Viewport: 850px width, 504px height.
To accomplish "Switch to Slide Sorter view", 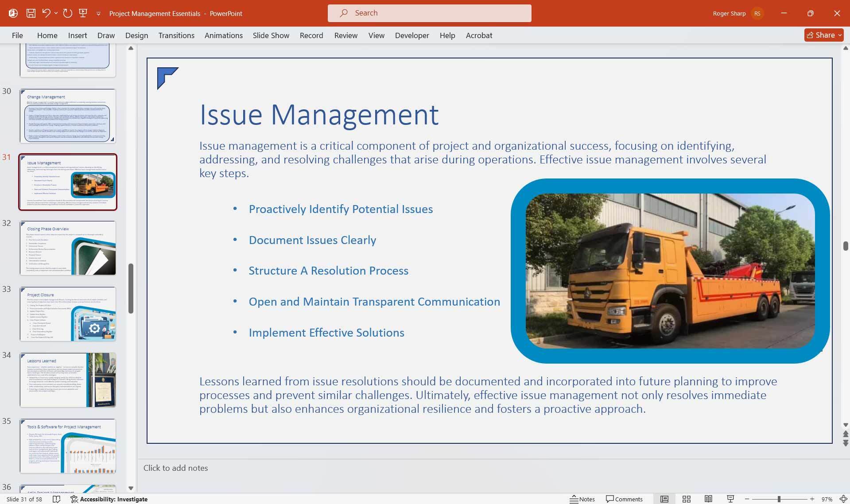I will point(686,499).
